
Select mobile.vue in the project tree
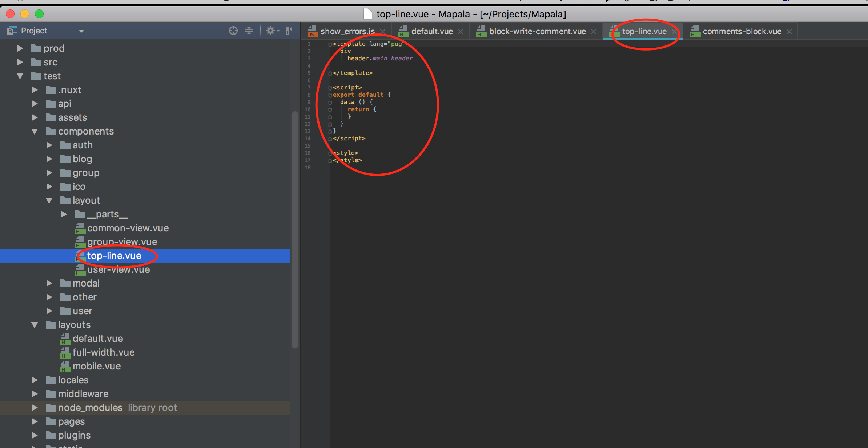pos(97,366)
